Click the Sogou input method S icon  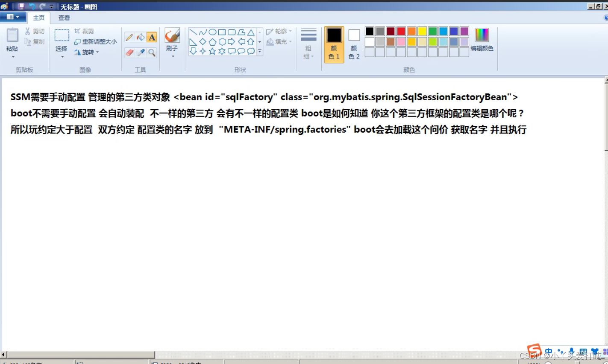(534, 351)
